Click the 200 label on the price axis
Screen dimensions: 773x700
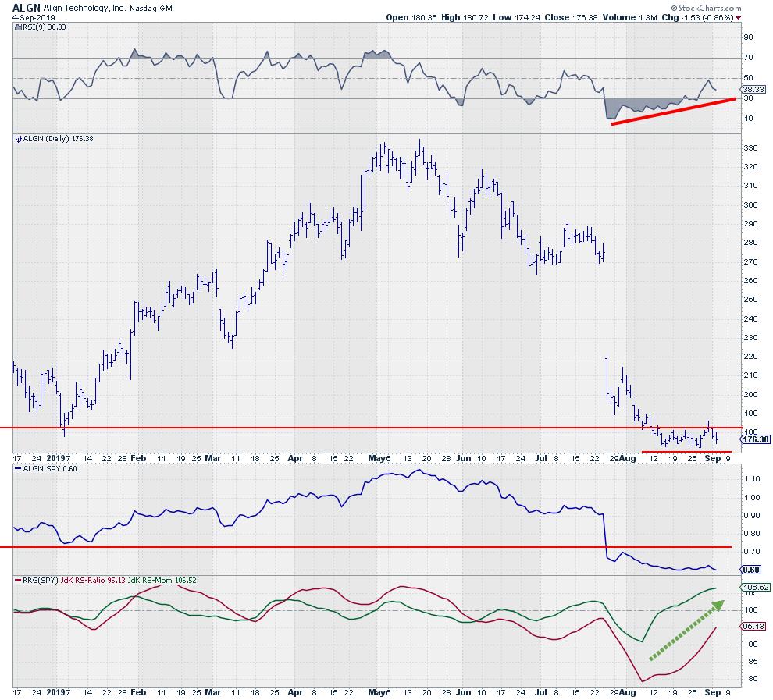click(x=751, y=395)
